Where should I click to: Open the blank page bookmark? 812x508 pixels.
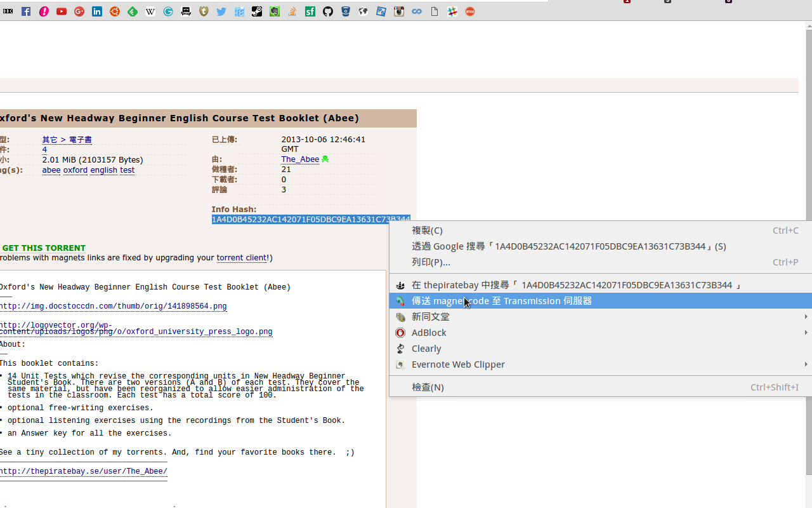[435, 11]
